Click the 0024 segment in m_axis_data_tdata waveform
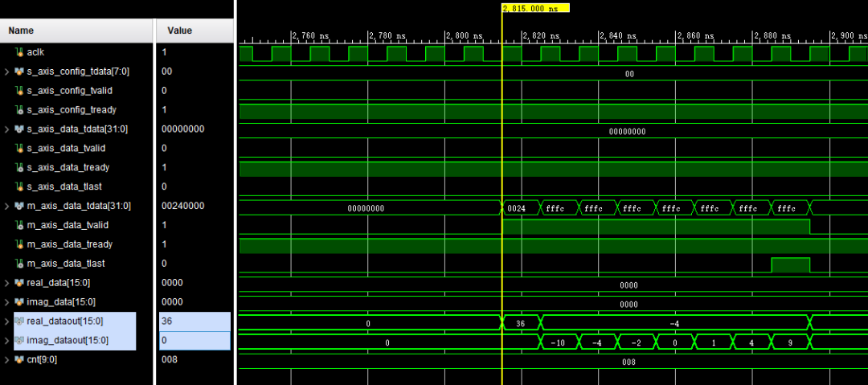Screen dimensions: 868x385 pyautogui.click(x=517, y=208)
